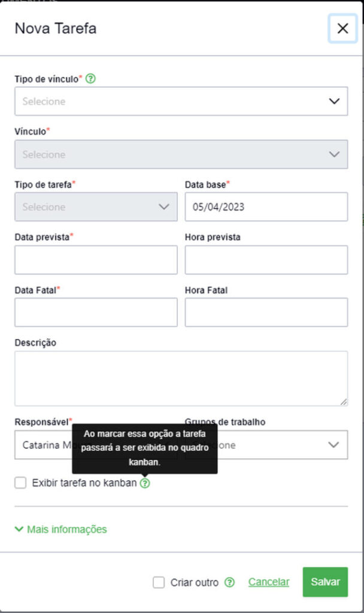The image size is (364, 613).
Task: Click the Nova Tarefa title
Action: coord(54,28)
